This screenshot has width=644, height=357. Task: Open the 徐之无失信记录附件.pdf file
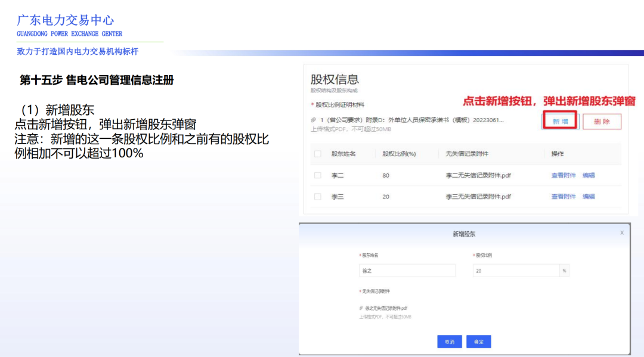tap(386, 308)
